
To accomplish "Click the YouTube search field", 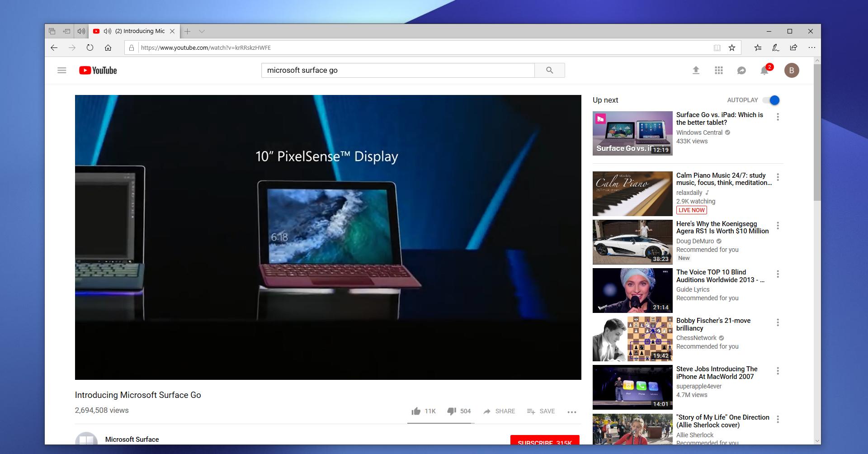I will coord(398,70).
